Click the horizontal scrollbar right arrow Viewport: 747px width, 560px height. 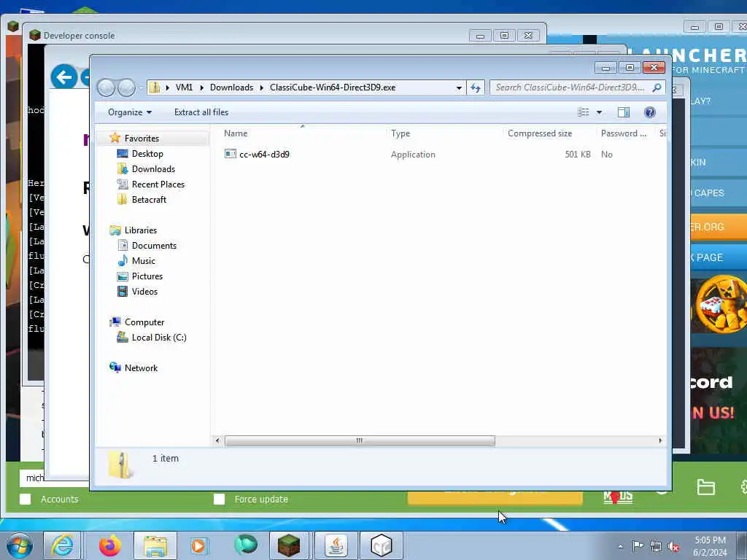coord(659,440)
